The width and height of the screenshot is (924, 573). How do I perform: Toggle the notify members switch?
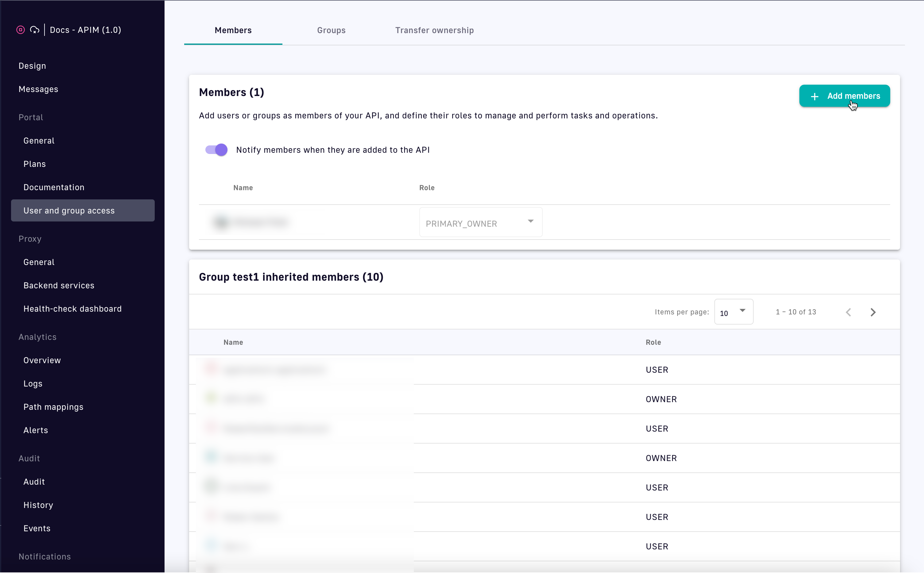[216, 150]
